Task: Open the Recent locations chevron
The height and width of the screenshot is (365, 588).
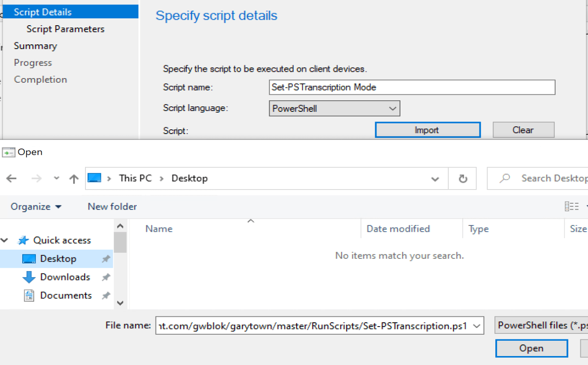Action: tap(56, 178)
